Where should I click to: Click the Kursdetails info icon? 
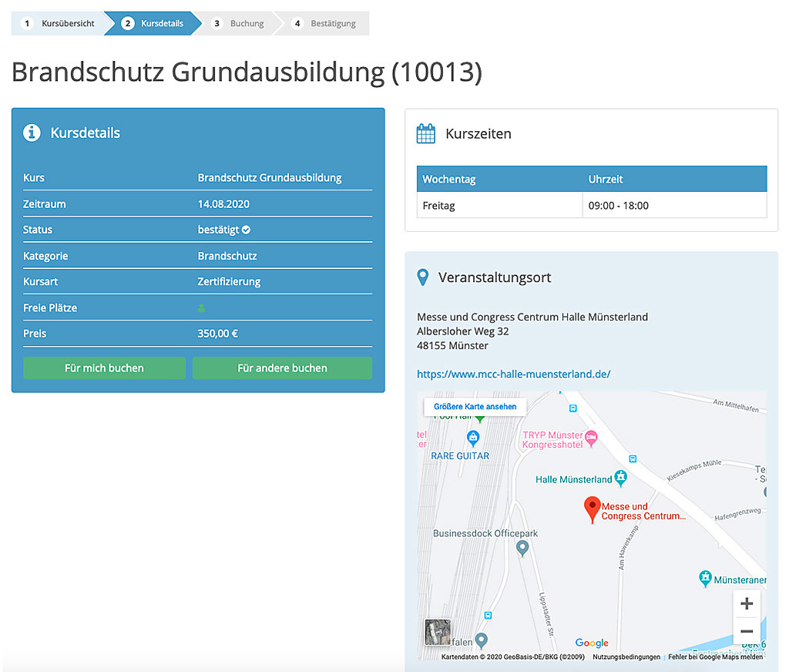[x=32, y=133]
